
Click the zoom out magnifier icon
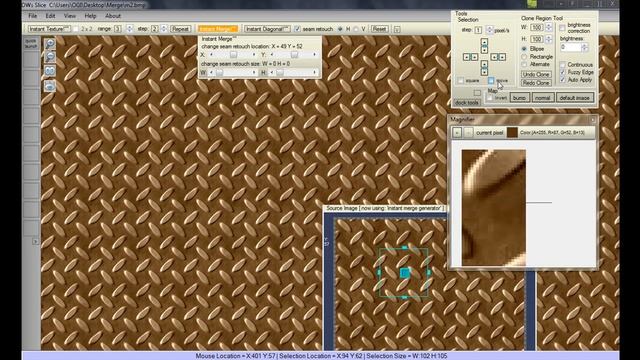(49, 57)
